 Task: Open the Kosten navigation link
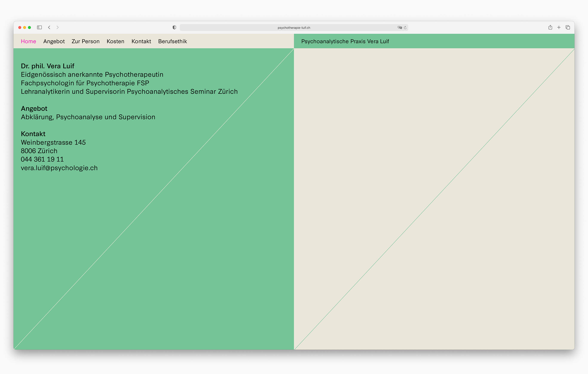point(115,41)
